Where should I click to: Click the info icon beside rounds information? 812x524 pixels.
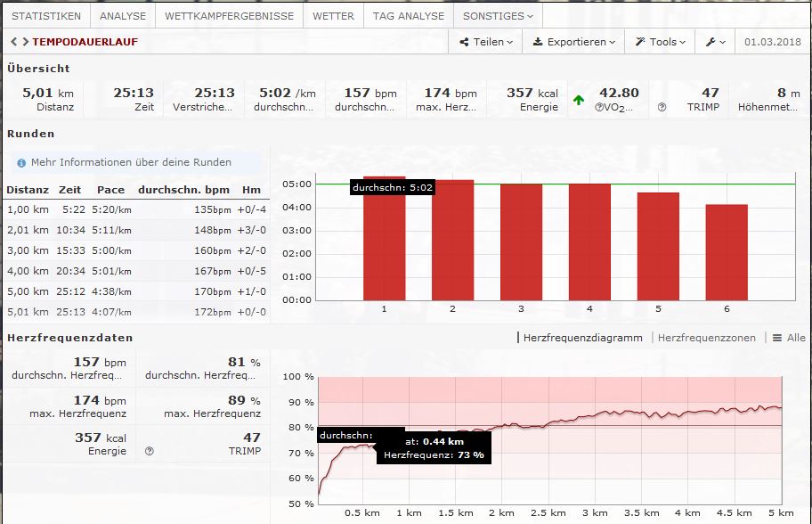click(21, 163)
